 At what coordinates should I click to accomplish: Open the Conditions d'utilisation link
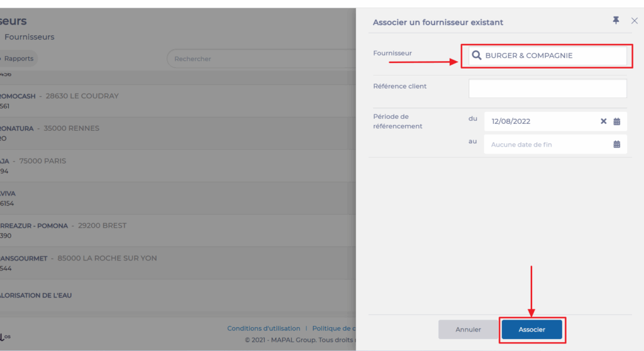click(x=264, y=328)
